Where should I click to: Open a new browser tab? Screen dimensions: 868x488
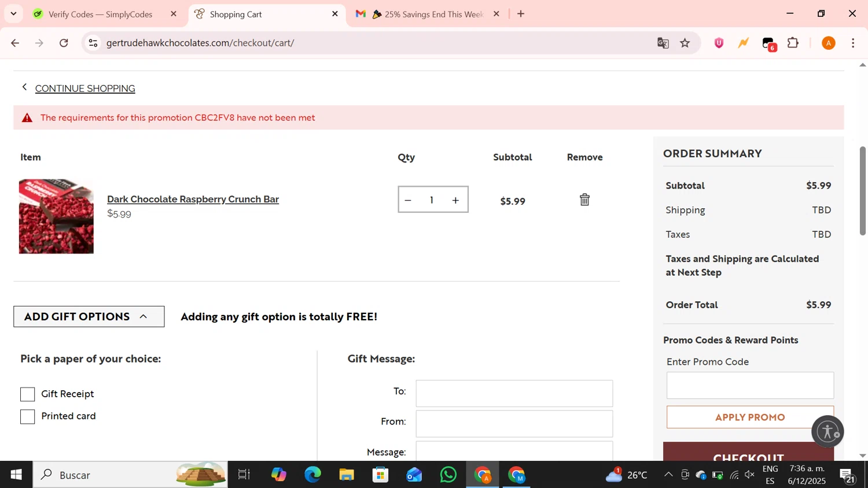click(x=521, y=14)
